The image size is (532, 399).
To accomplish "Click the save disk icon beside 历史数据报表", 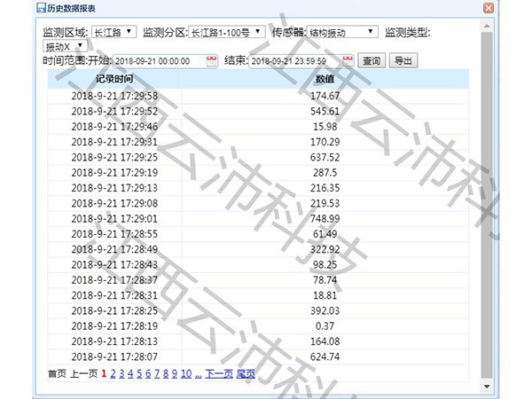I will click(41, 8).
